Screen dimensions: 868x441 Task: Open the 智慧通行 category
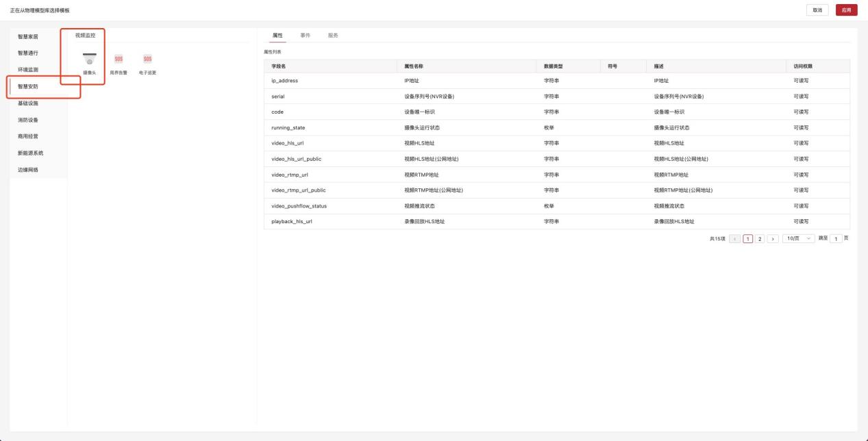click(28, 53)
